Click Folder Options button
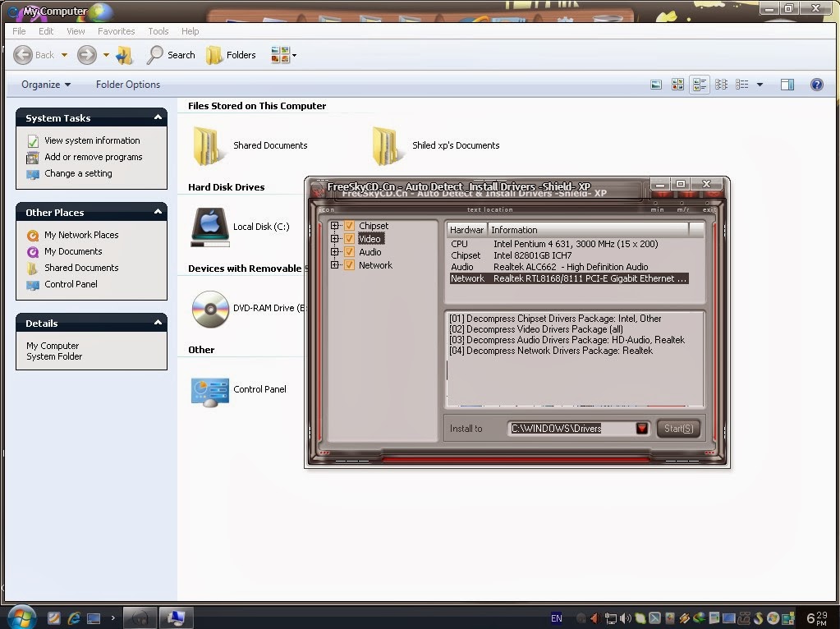Screen dimensions: 840x629 pos(128,85)
